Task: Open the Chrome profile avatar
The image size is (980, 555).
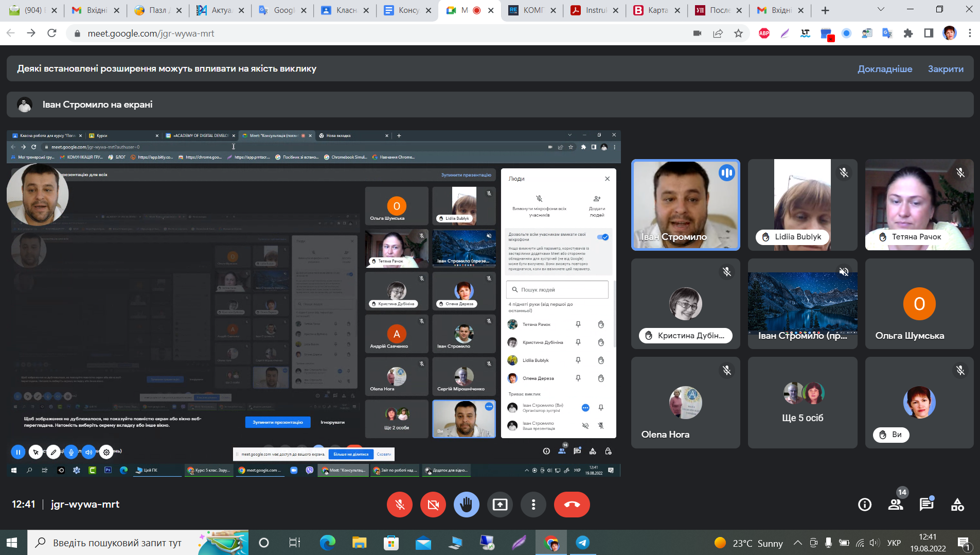Action: [x=949, y=33]
